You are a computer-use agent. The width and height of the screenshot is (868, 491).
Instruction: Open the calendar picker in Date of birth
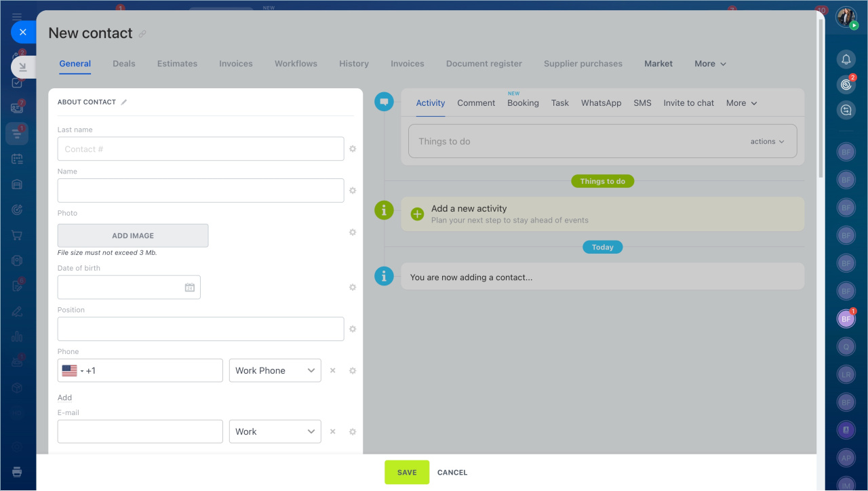point(190,288)
